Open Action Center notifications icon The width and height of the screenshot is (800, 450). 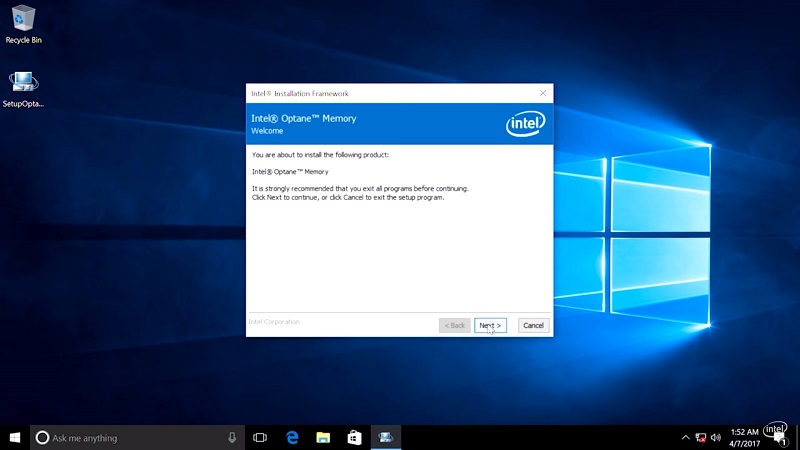click(x=780, y=439)
